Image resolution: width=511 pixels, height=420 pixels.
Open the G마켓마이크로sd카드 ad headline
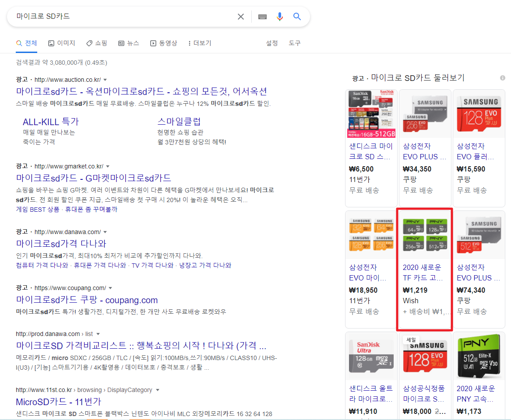point(94,178)
